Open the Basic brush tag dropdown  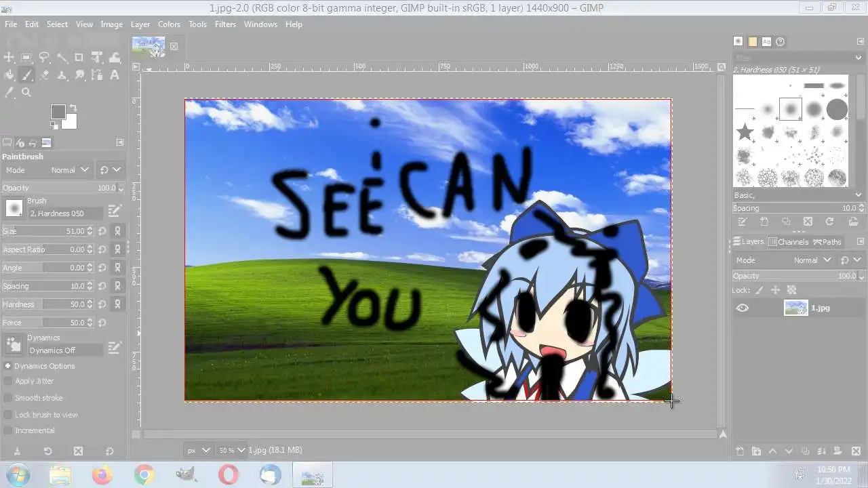797,195
